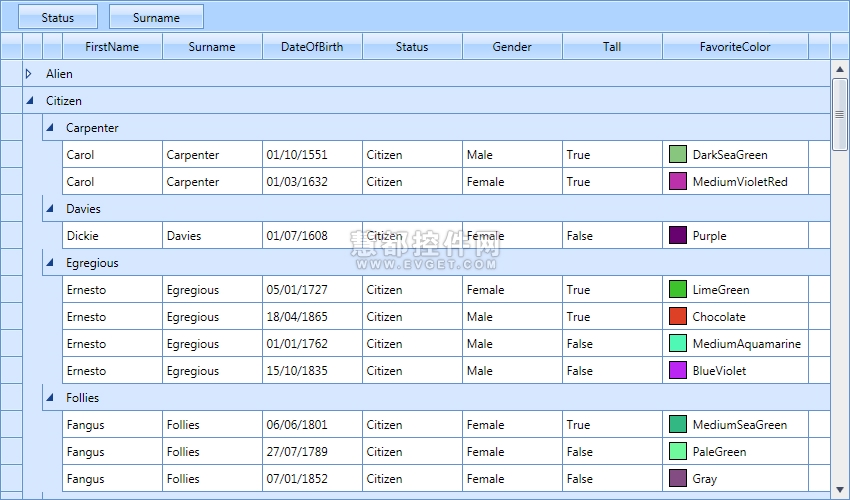Select the cell with date 01/07/1608

[312, 235]
